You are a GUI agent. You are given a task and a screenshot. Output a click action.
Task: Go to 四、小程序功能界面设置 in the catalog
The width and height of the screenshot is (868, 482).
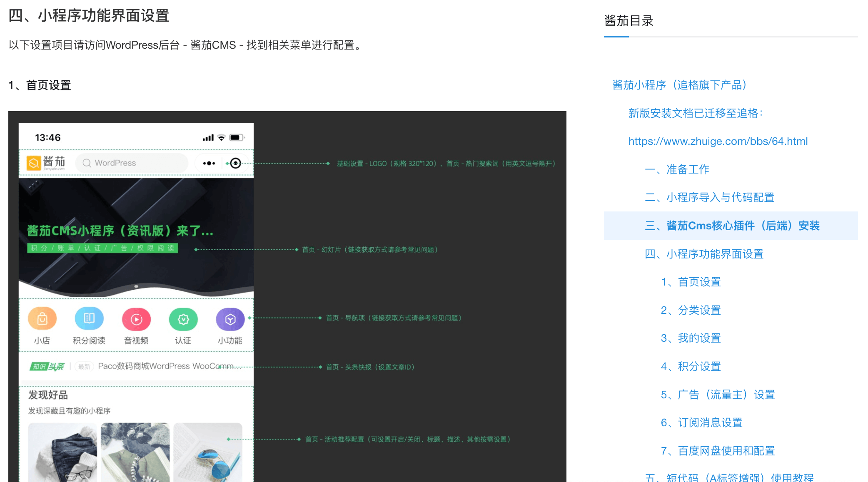(704, 254)
